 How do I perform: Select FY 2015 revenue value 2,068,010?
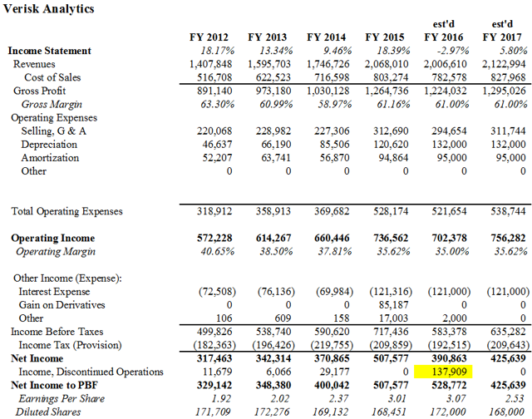point(387,64)
